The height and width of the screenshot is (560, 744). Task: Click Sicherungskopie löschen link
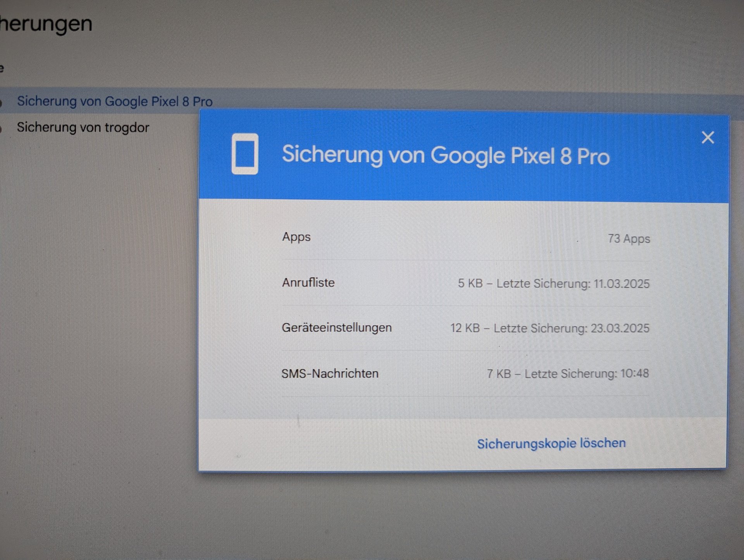[551, 443]
